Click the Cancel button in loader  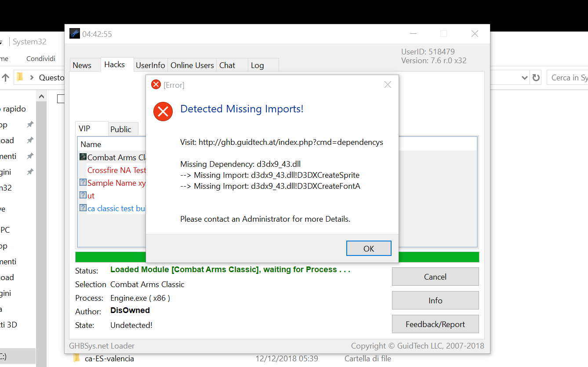point(435,277)
